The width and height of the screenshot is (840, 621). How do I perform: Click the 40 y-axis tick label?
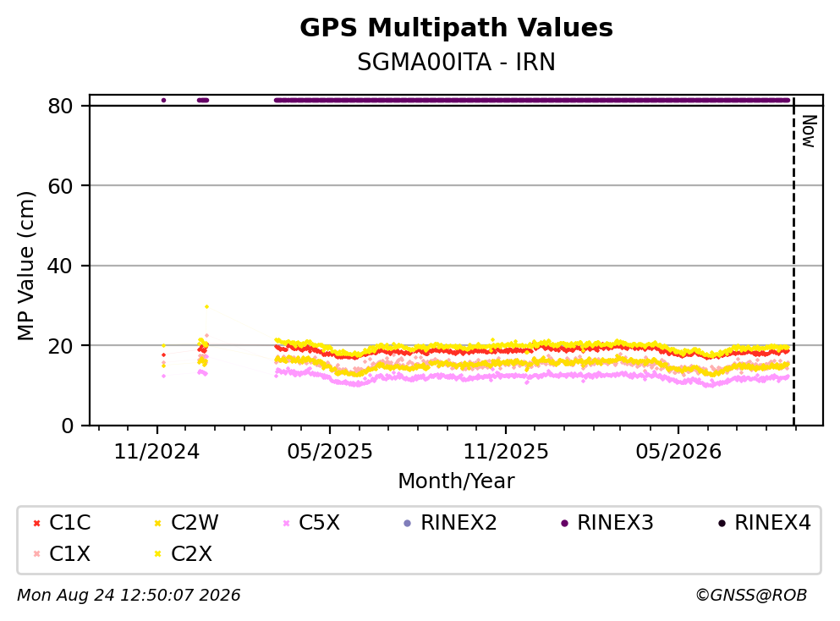[x=60, y=266]
